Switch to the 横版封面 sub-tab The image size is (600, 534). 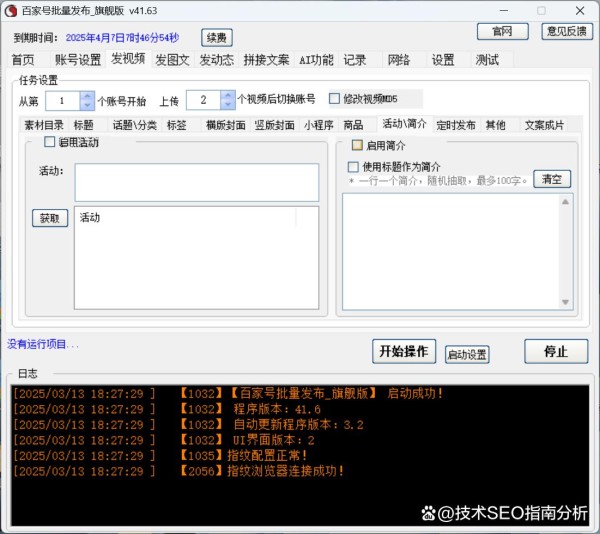coord(226,125)
